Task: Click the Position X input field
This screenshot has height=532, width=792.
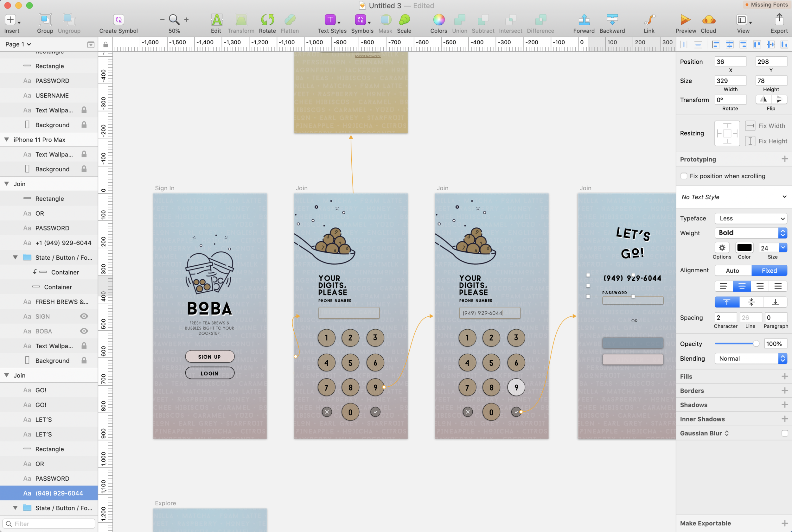Action: [x=730, y=61]
